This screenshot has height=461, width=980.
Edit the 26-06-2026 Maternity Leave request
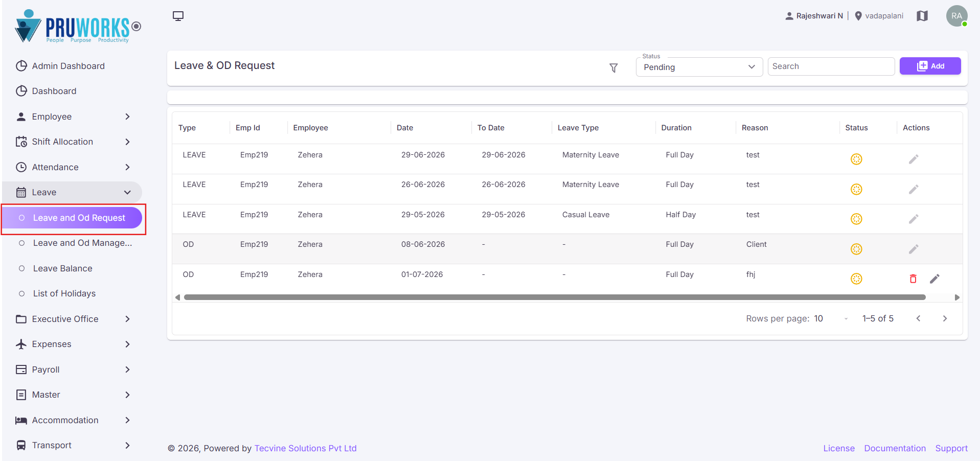click(914, 189)
